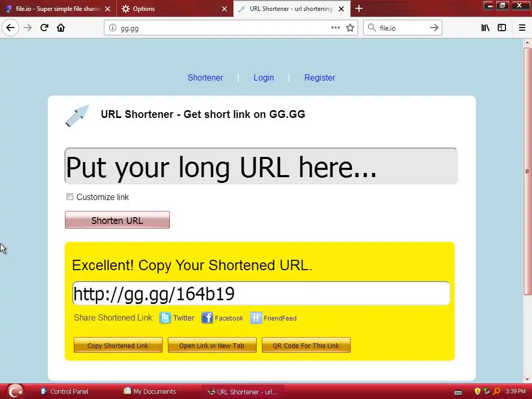
Task: Click the magnifier tray icon
Action: point(497,391)
